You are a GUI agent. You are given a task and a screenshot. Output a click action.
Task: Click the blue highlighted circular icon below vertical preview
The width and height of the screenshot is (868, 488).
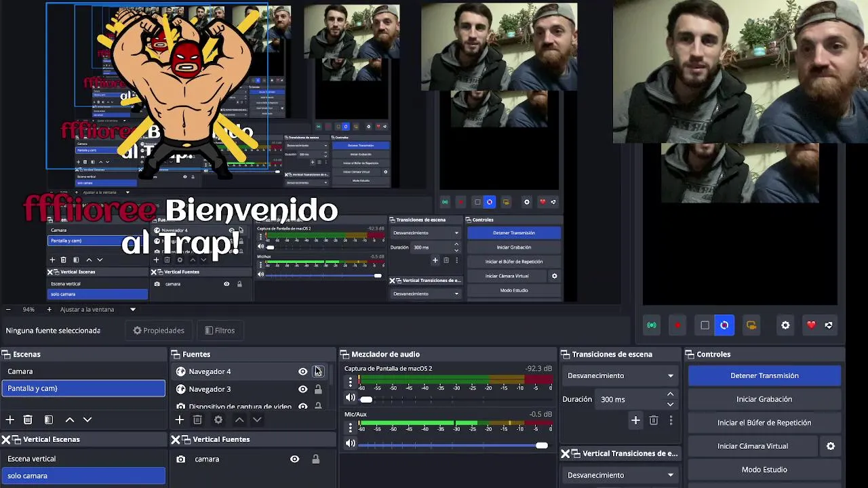(724, 325)
